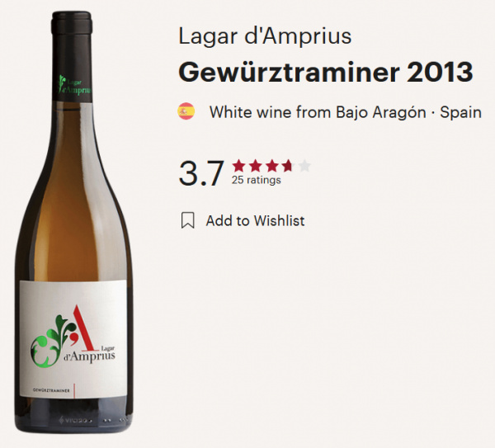
Task: Click the partially filled fourth star
Action: [288, 166]
